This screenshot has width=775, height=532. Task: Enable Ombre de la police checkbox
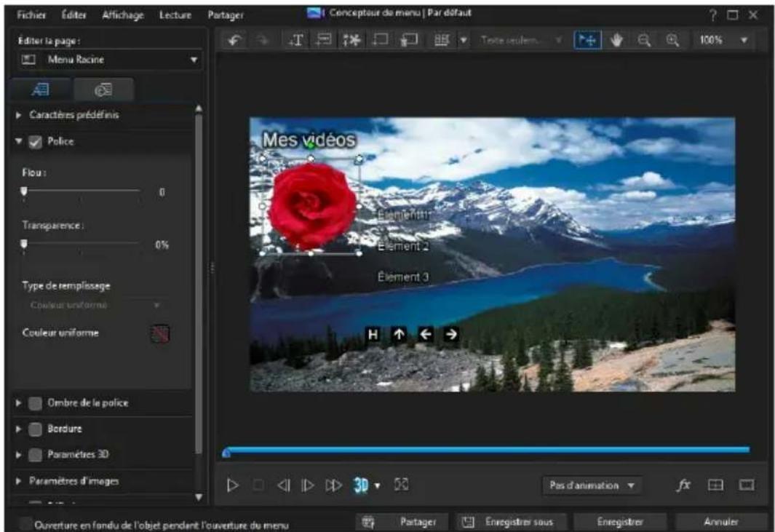coord(34,402)
